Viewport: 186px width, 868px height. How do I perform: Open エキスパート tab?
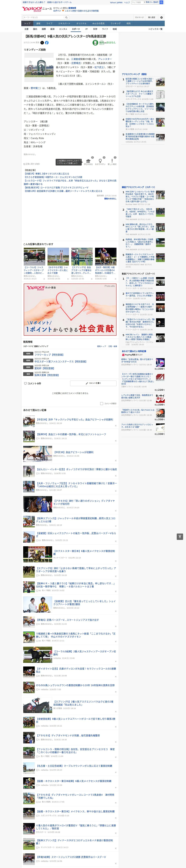click(x=64, y=24)
